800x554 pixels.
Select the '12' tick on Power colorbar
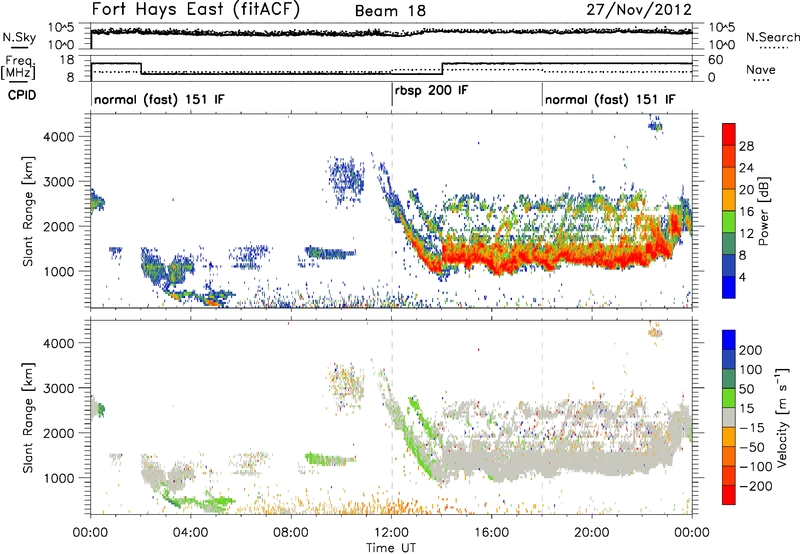746,234
